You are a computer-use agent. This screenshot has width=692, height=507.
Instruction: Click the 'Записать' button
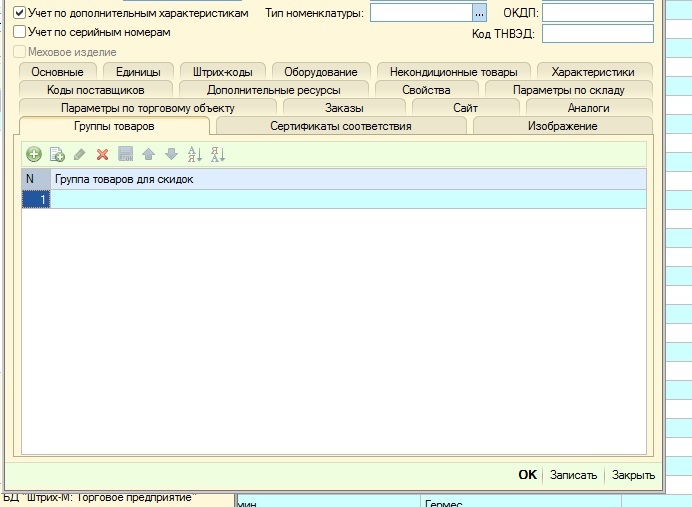(574, 475)
